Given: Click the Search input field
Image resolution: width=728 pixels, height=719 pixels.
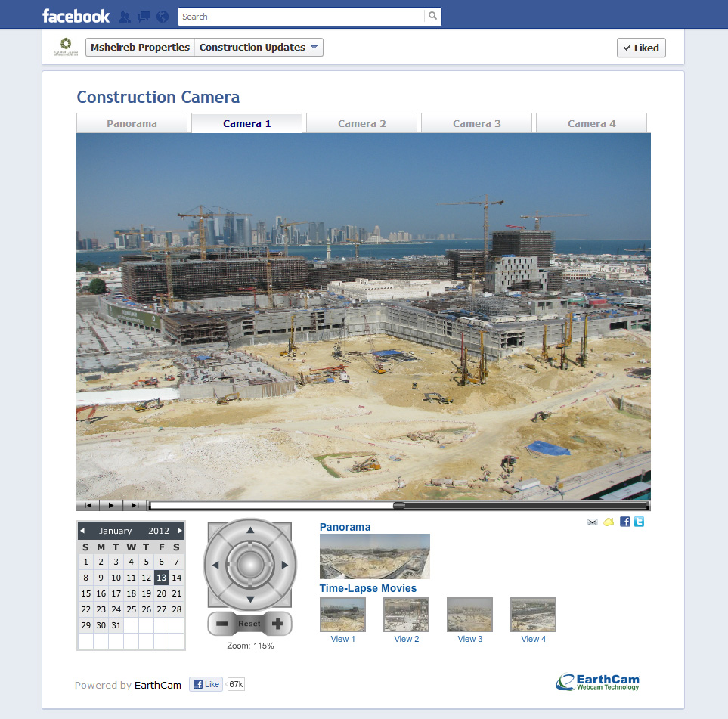Looking at the screenshot, I should (x=301, y=17).
